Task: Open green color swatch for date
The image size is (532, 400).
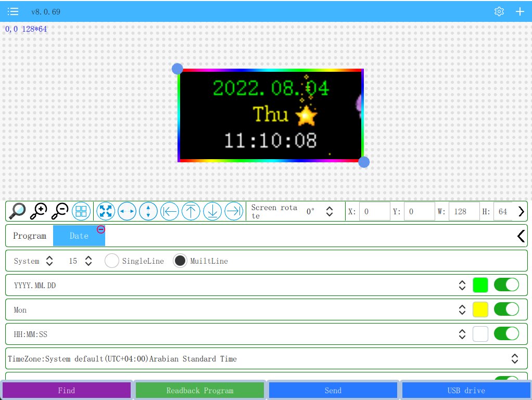Action: [480, 285]
